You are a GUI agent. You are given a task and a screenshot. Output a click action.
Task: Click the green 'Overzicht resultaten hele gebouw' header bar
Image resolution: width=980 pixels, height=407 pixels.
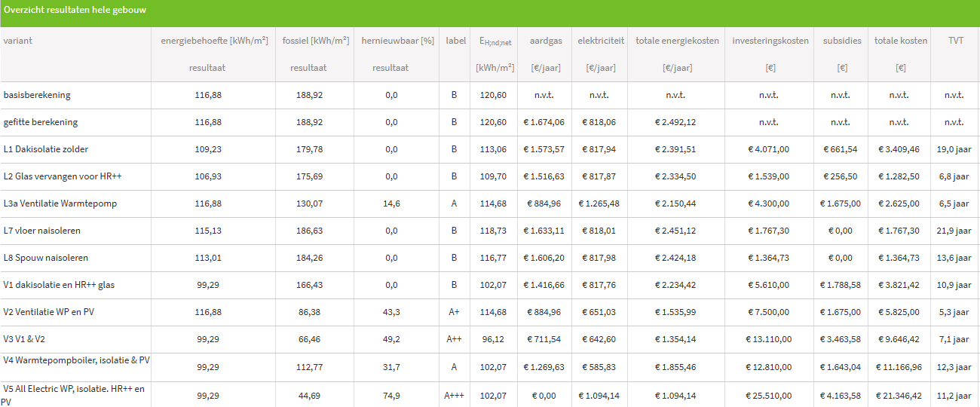[x=490, y=11]
